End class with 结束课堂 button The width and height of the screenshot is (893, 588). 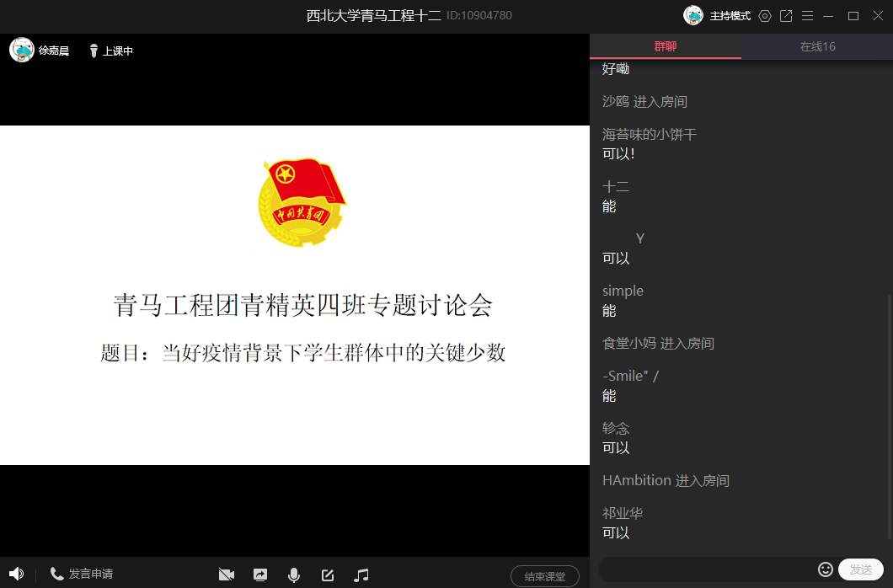[545, 576]
